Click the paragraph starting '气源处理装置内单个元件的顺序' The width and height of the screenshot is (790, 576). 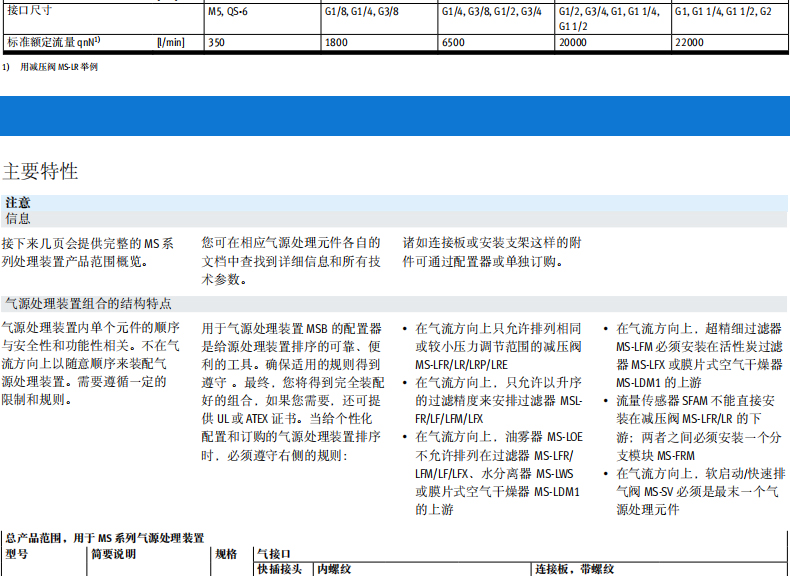coord(91,363)
